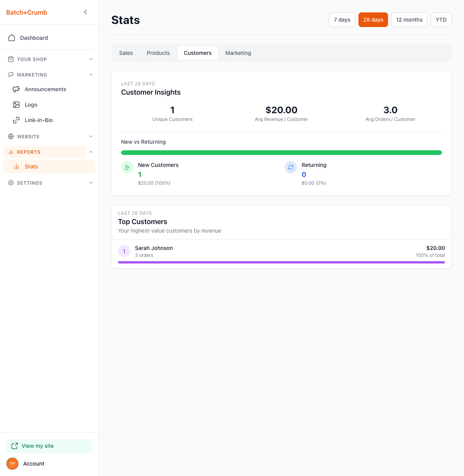
Task: Select the 7 days time range
Action: click(x=342, y=20)
